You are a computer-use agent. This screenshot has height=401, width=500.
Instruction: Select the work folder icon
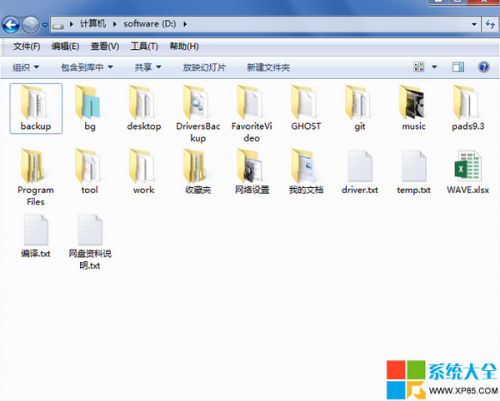coord(142,166)
